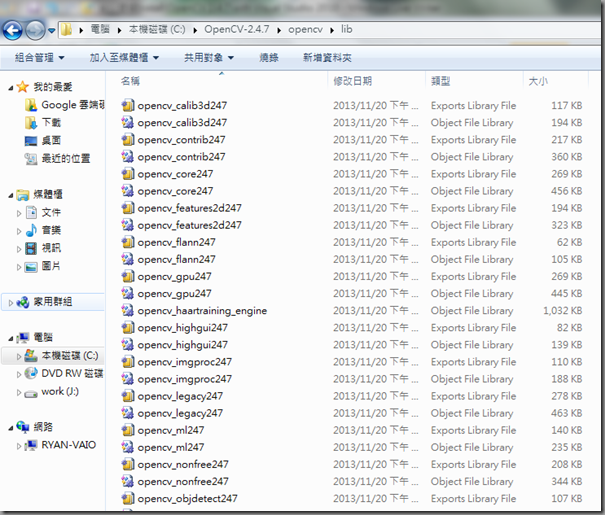Click Exports Library icon for opencv_calib3d247
The height and width of the screenshot is (515, 605).
click(128, 105)
